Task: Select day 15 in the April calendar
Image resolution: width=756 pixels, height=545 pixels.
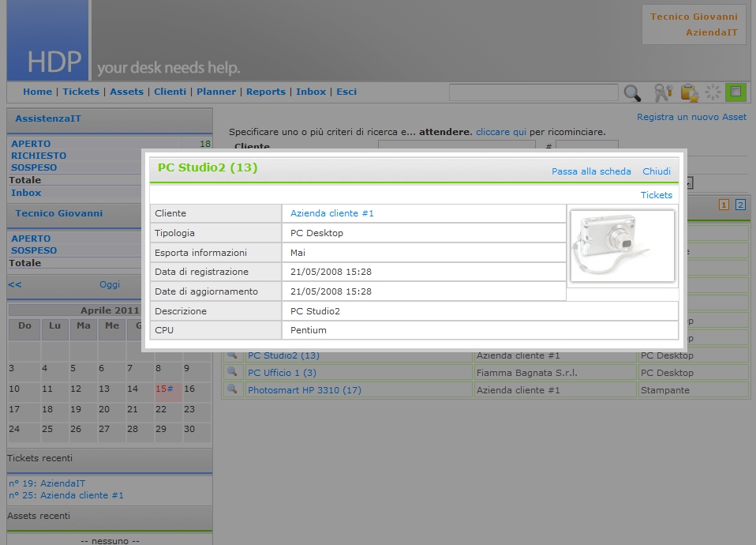Action: pyautogui.click(x=163, y=389)
